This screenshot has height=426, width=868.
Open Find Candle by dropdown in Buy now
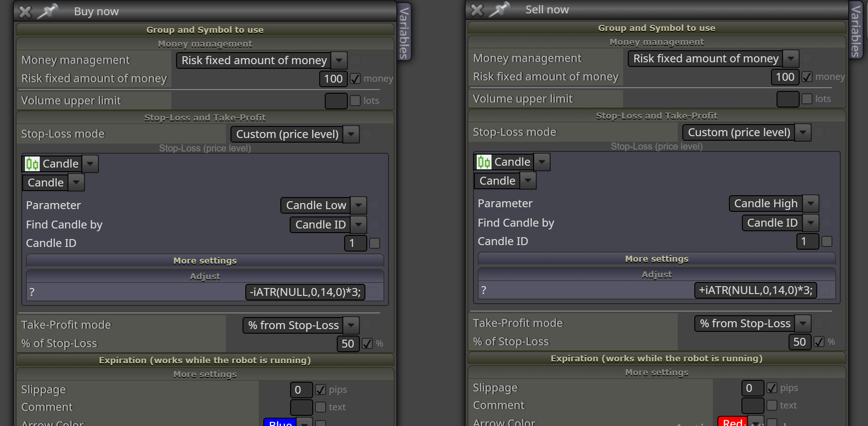point(359,225)
